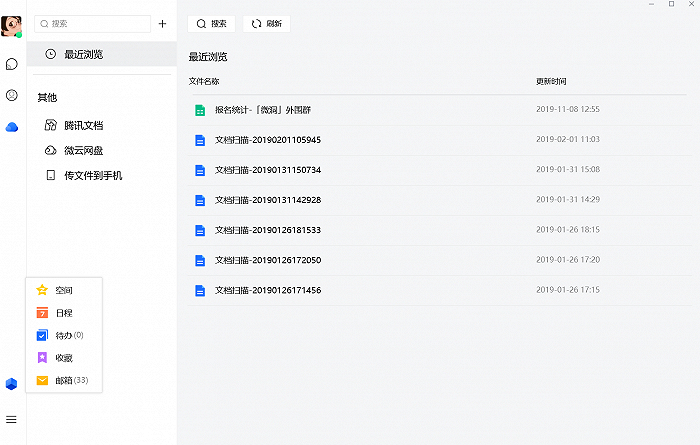Select the blue cloud files icon
This screenshot has height=445, width=700.
click(12, 127)
